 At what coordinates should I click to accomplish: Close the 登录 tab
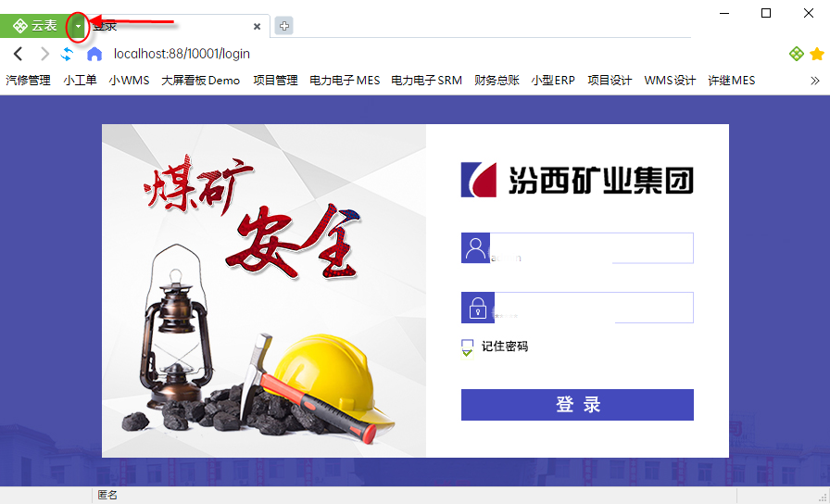(257, 27)
